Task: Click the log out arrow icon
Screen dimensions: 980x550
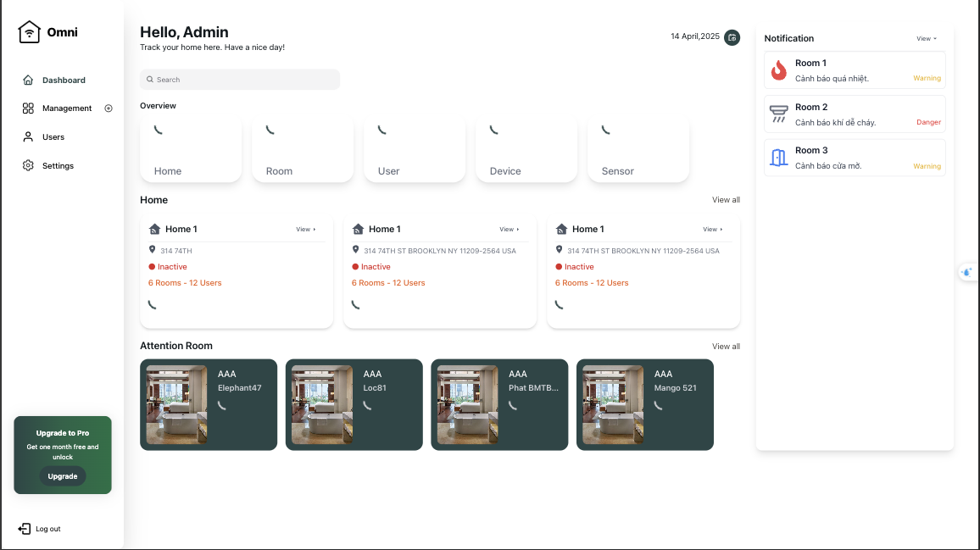Action: click(25, 529)
